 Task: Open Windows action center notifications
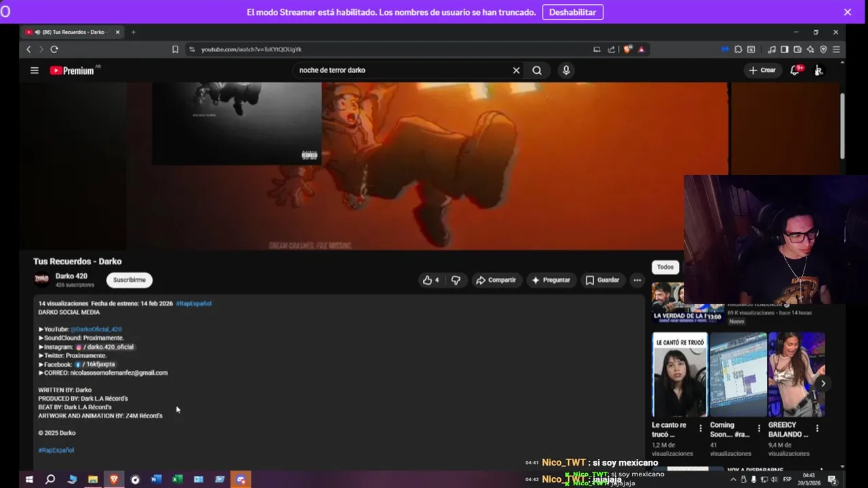click(832, 479)
